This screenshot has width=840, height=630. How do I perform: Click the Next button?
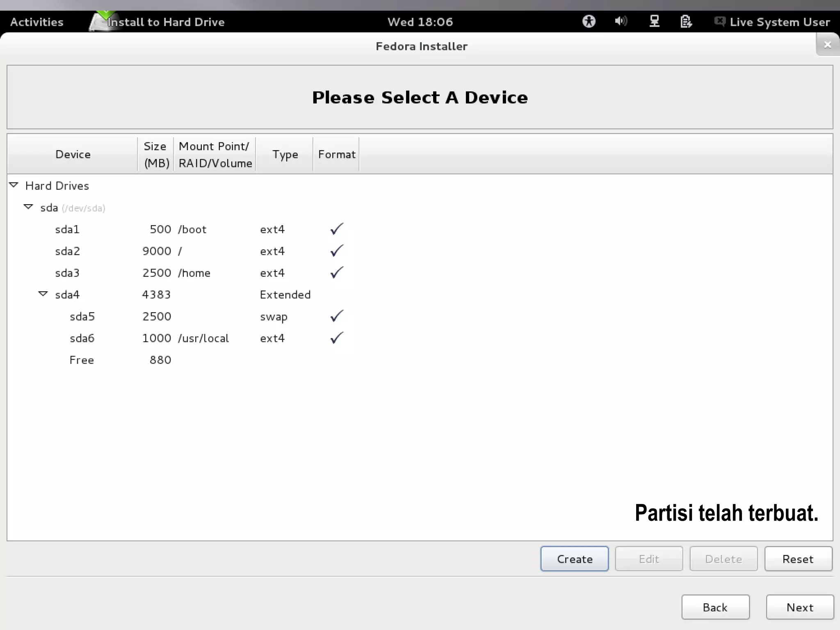[x=799, y=607]
